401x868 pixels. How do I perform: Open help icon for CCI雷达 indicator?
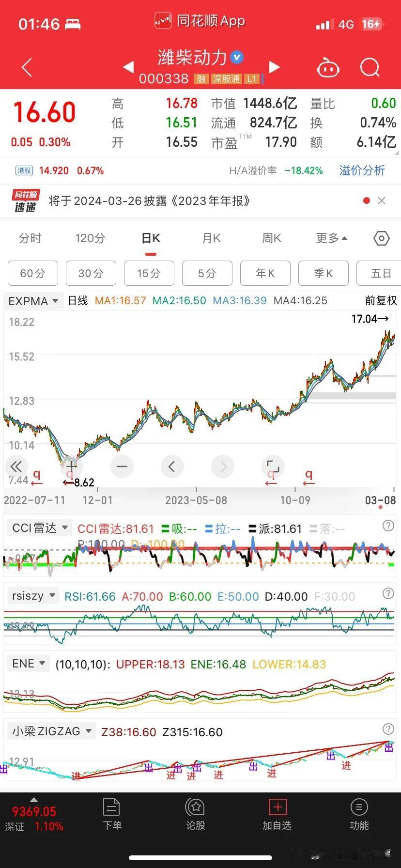(388, 526)
